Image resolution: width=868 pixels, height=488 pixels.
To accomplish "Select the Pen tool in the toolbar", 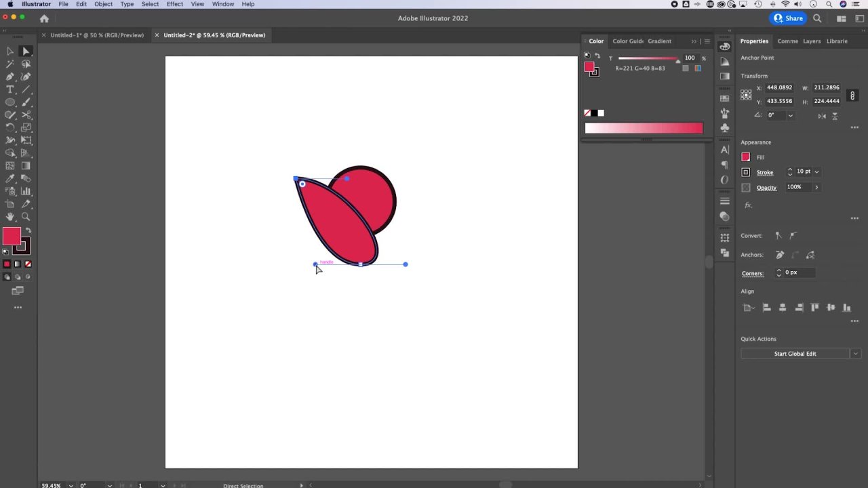I will tap(10, 77).
